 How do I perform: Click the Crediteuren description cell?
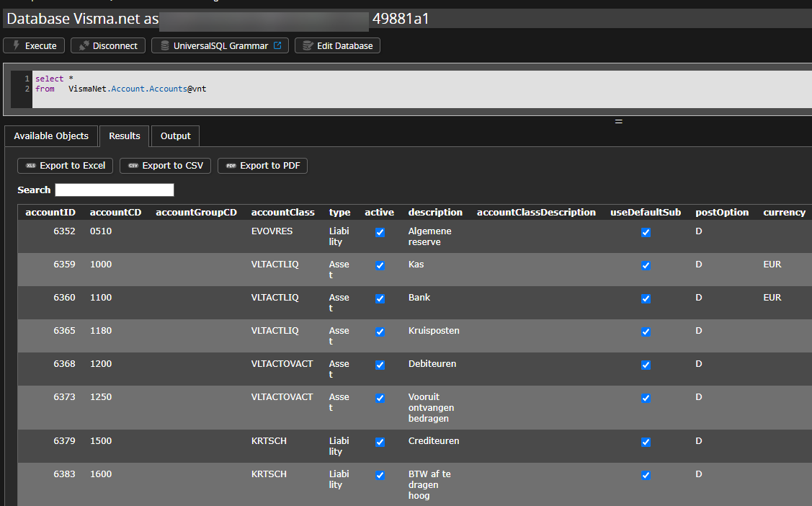pos(434,440)
